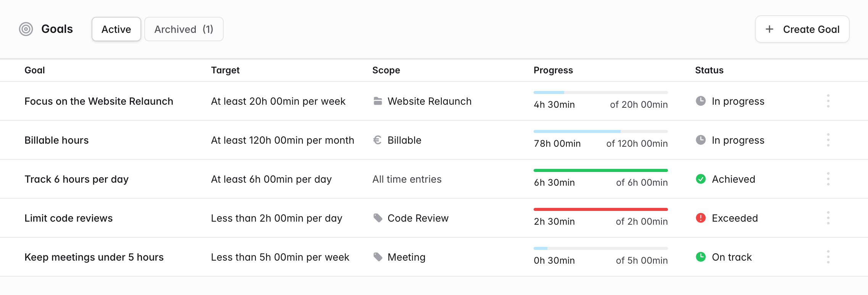Click the Progress column header
This screenshot has width=868, height=295.
tap(553, 70)
